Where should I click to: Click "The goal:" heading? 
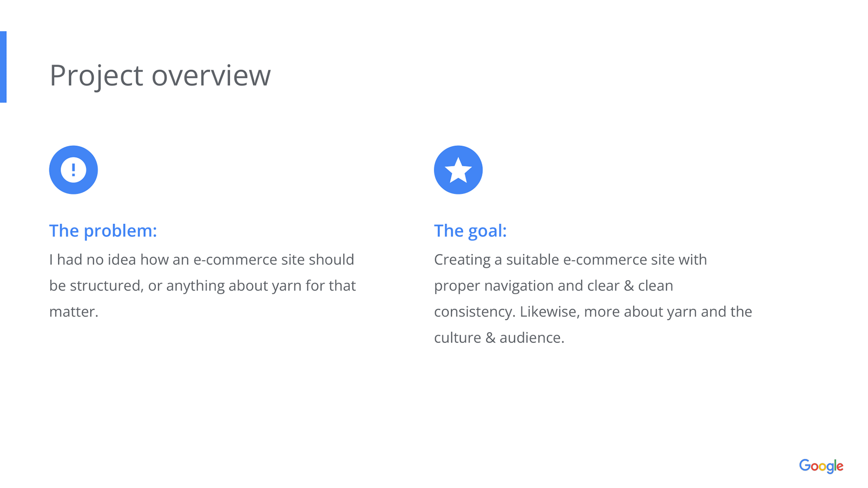pos(470,231)
